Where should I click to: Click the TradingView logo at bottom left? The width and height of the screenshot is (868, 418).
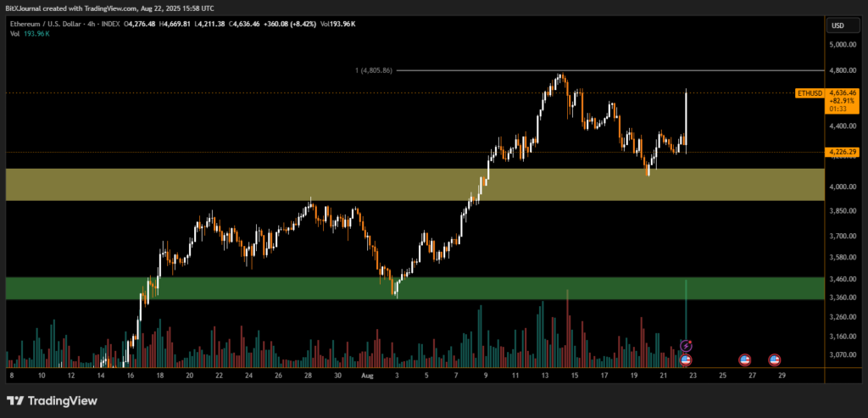coord(51,400)
